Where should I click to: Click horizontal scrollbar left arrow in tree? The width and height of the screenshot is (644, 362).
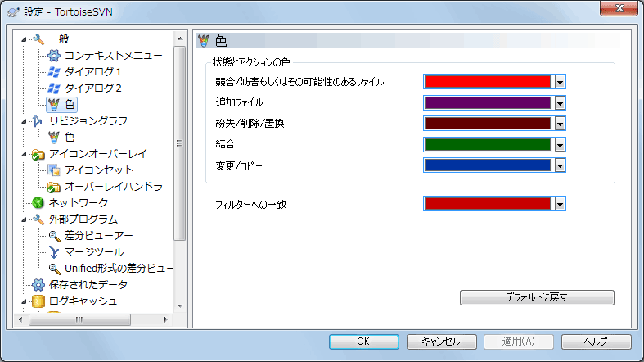click(x=21, y=319)
